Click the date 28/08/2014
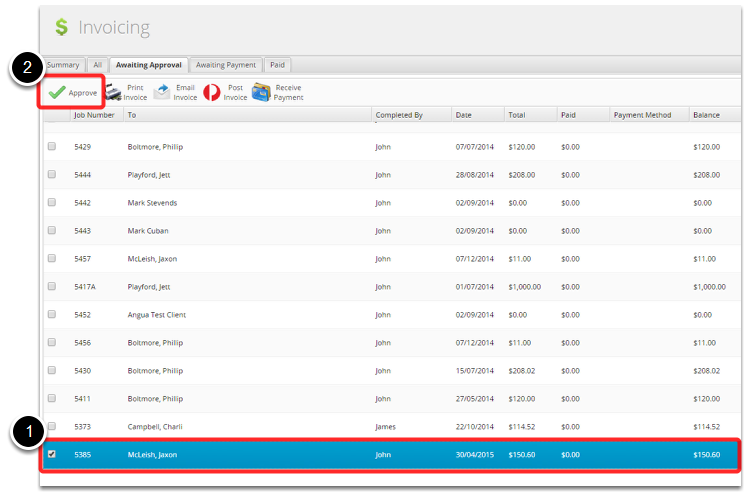750x497 pixels. point(474,175)
